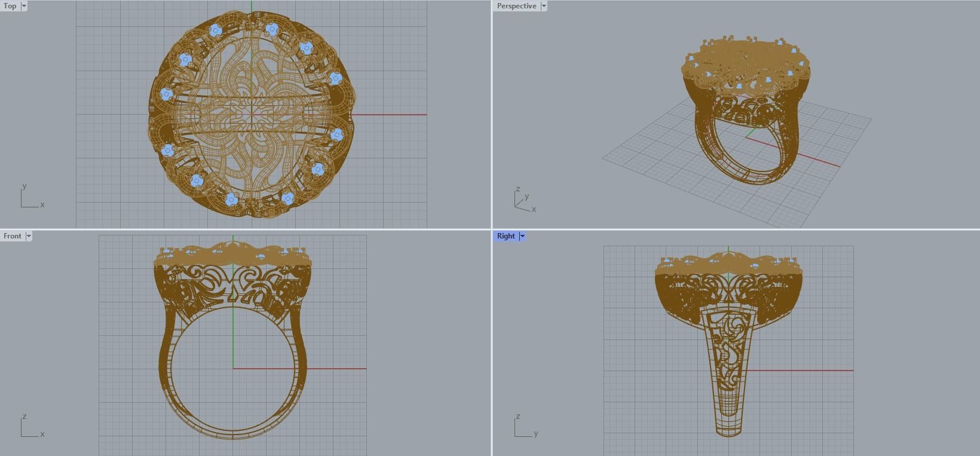Click the Perspective viewport title label

(x=516, y=6)
